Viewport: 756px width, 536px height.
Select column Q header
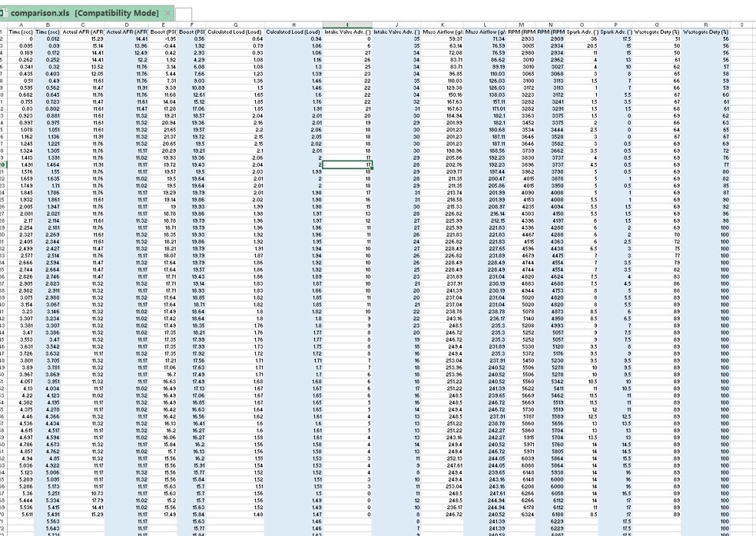(657, 24)
